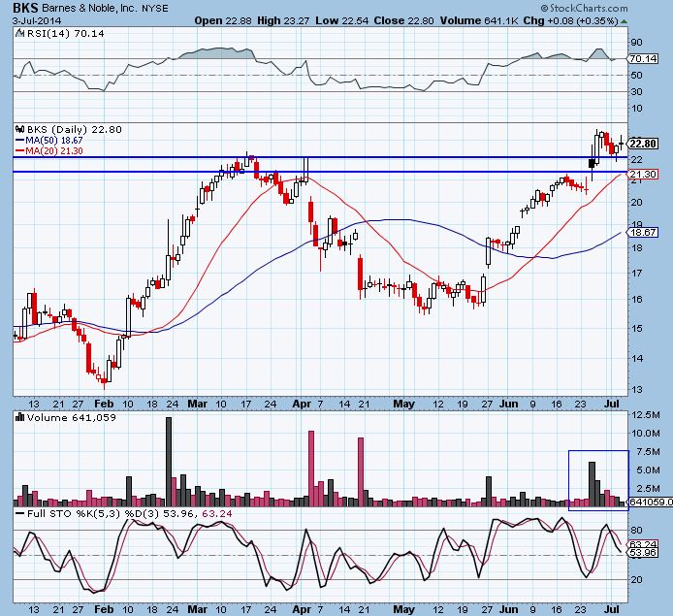Click the 21.30 MA(20) price-axis tag
This screenshot has width=673, height=616.
pos(643,174)
